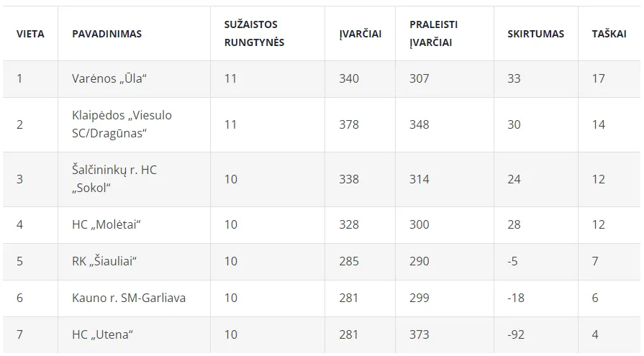Click the SUŽAISTOS RUNGTYNĖS column header
Screen dimensions: 644x356
(254, 34)
